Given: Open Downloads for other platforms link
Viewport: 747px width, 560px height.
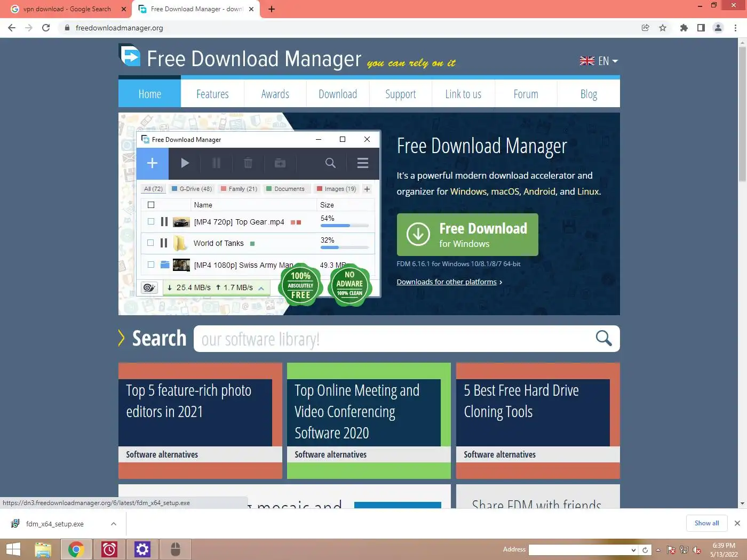Looking at the screenshot, I should 447,282.
